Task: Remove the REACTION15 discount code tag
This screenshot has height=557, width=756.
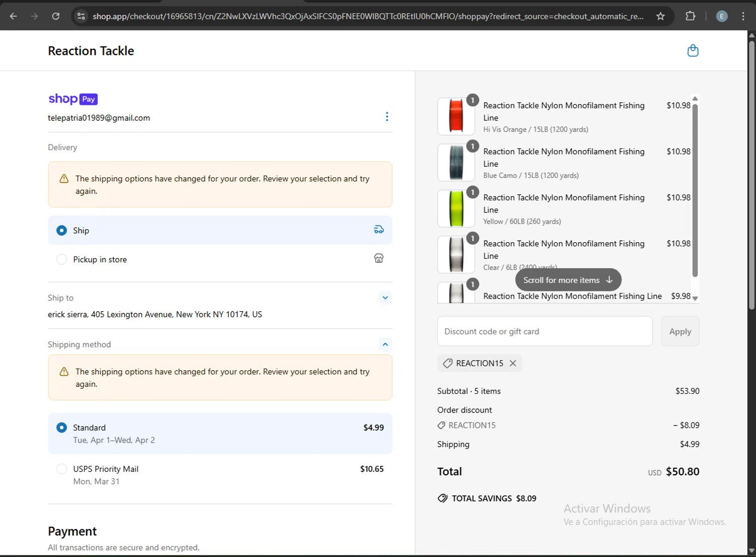Action: 513,363
